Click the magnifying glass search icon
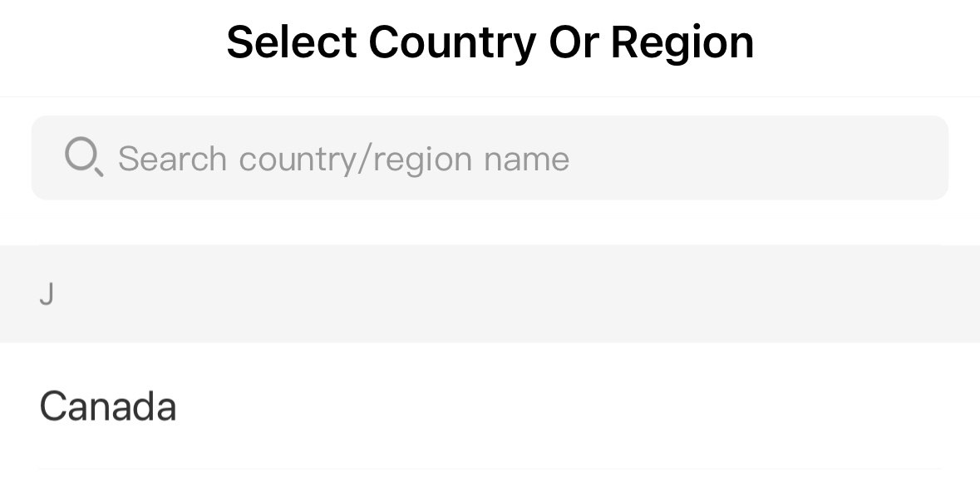The image size is (980, 477). 84,157
